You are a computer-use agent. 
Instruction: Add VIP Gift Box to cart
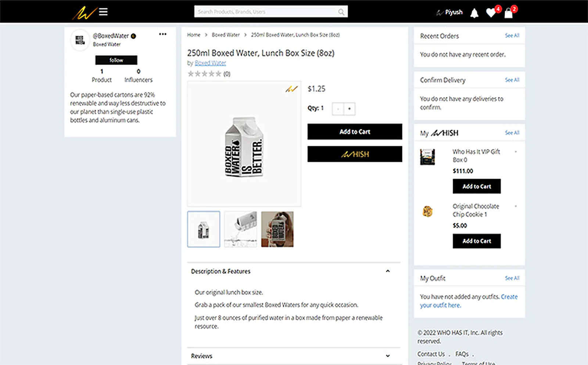[477, 186]
